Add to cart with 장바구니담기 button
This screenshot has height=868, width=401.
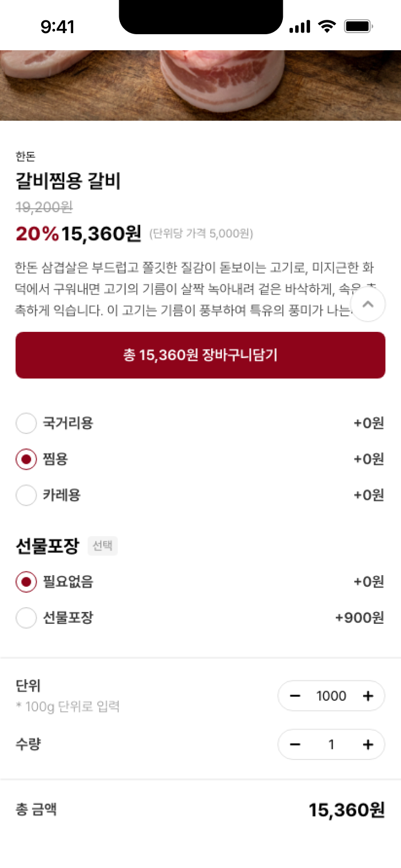(x=200, y=355)
